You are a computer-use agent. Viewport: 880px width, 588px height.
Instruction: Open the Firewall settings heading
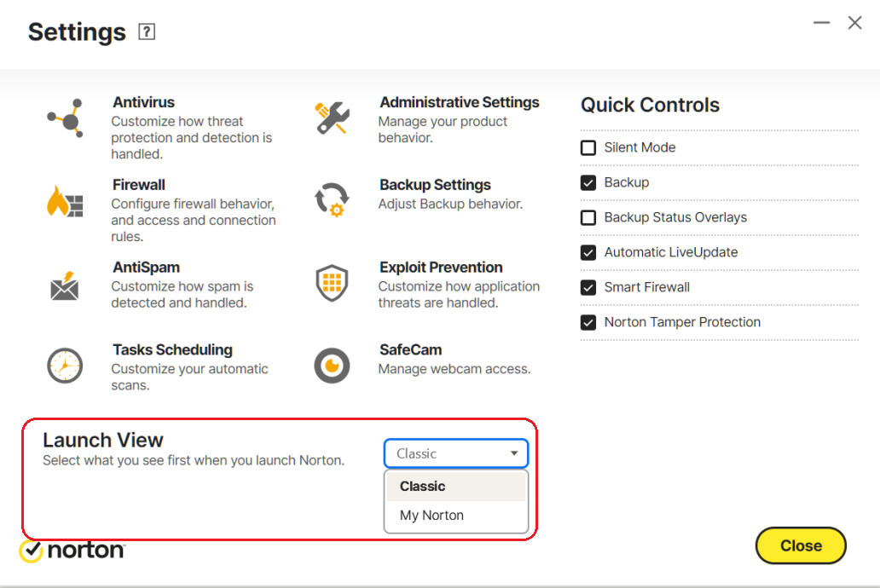pyautogui.click(x=139, y=185)
